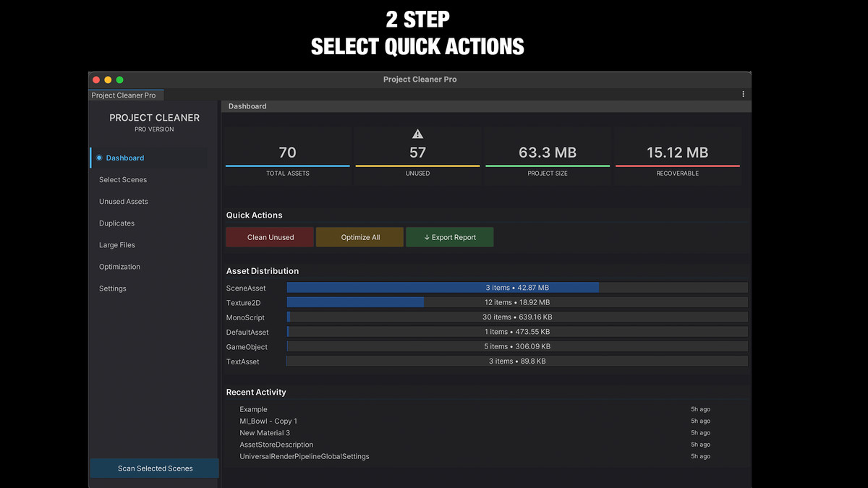Click the 15.12 MB Recoverable card
This screenshot has width=868, height=488.
pyautogui.click(x=677, y=154)
